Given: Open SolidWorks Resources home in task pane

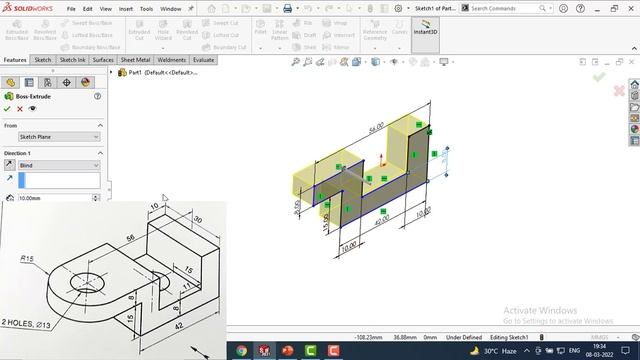Looking at the screenshot, I should tap(634, 84).
